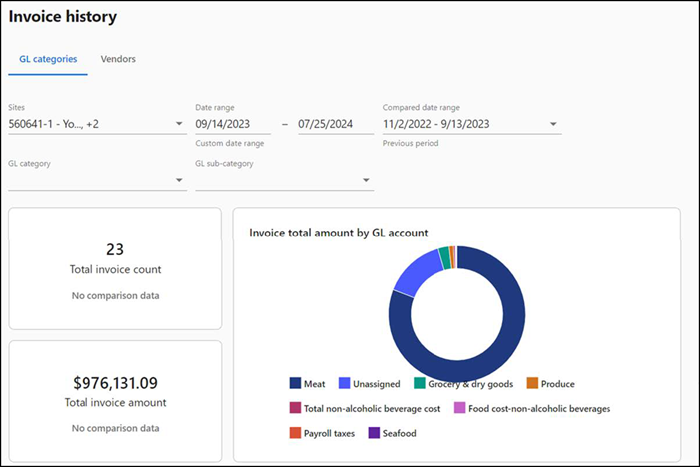Expand the GL category dropdown
This screenshot has width=700, height=468.
[179, 180]
